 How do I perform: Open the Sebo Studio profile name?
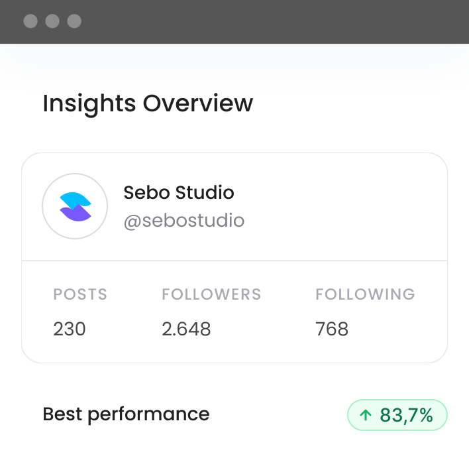179,193
